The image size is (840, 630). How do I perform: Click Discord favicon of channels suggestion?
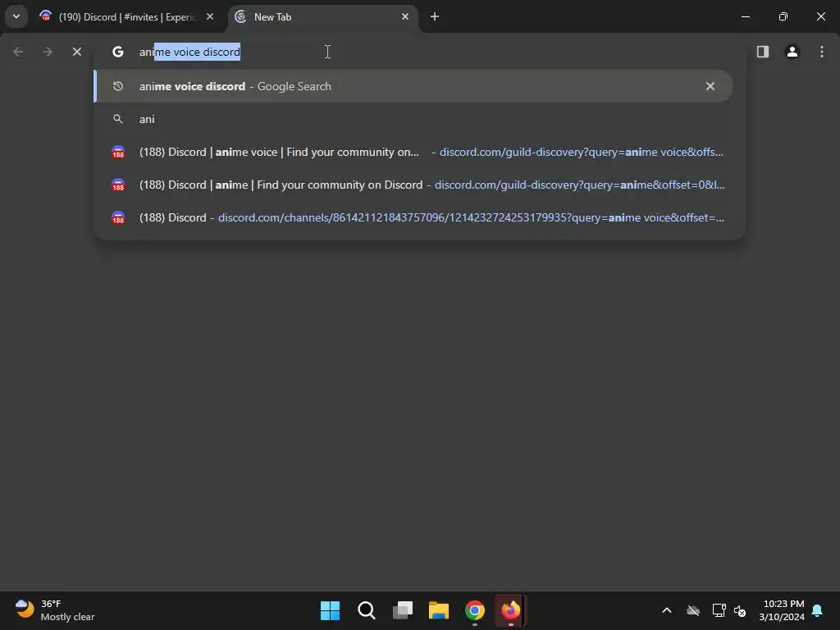coord(118,217)
